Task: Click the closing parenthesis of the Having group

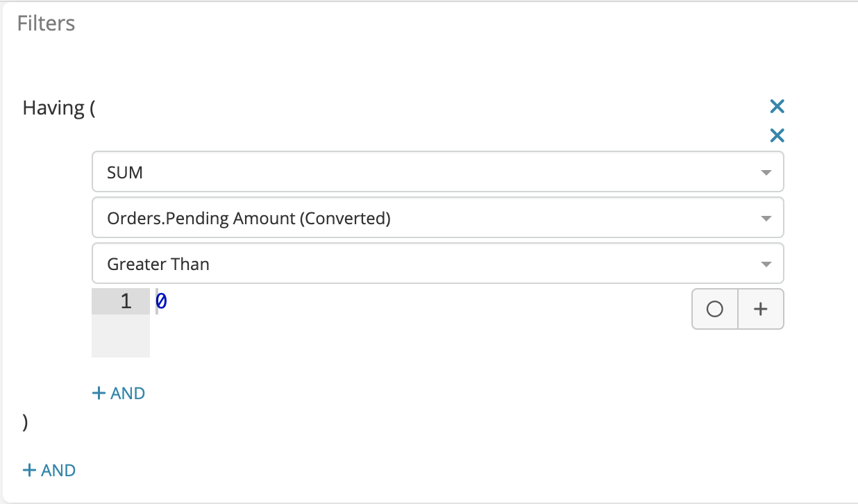Action: (x=26, y=423)
